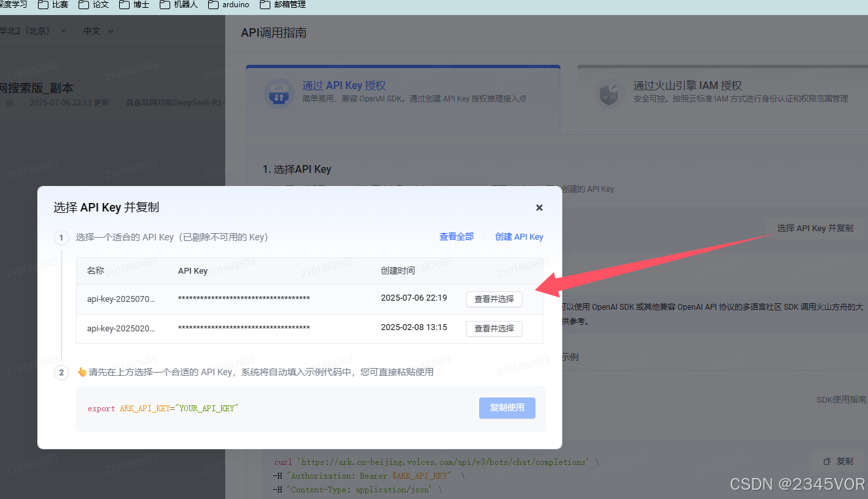Close the API Key selection dialog
Viewport: 868px width, 499px height.
click(539, 208)
